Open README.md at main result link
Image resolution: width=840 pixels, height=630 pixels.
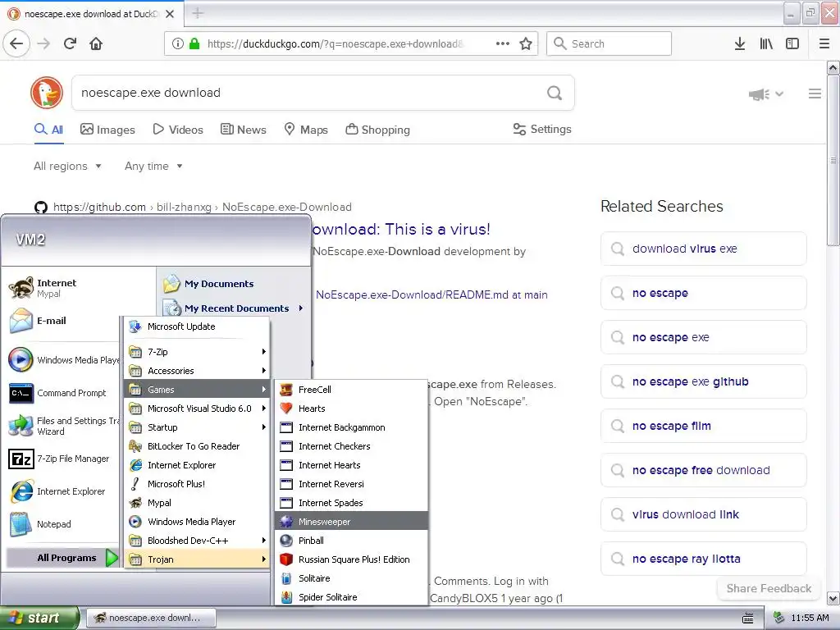point(431,294)
